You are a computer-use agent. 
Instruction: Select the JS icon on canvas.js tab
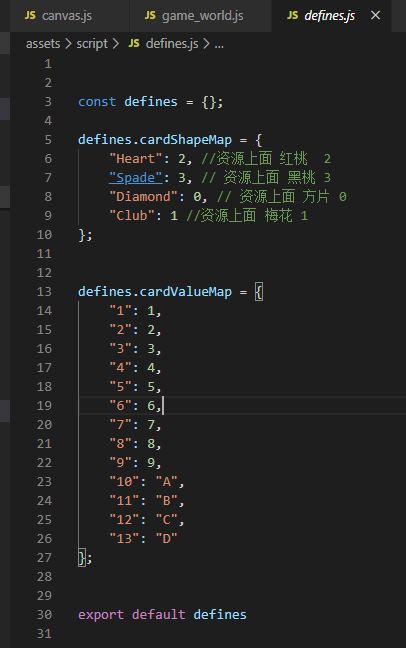point(30,16)
